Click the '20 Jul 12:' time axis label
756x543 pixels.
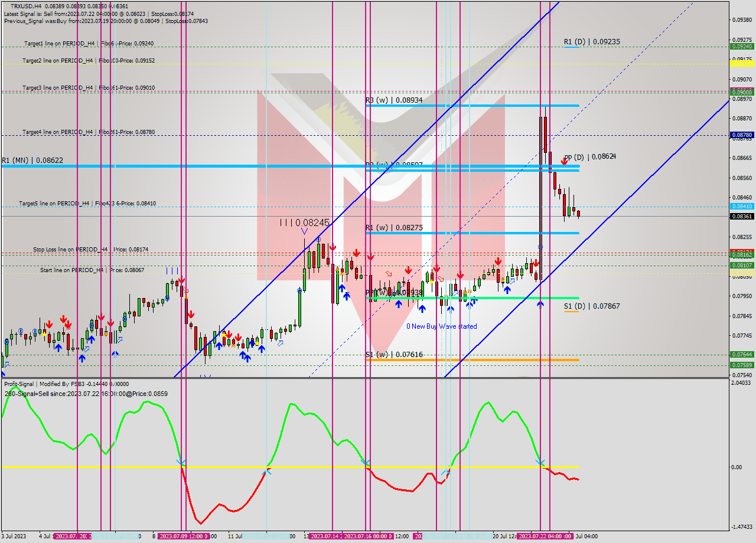coord(504,537)
